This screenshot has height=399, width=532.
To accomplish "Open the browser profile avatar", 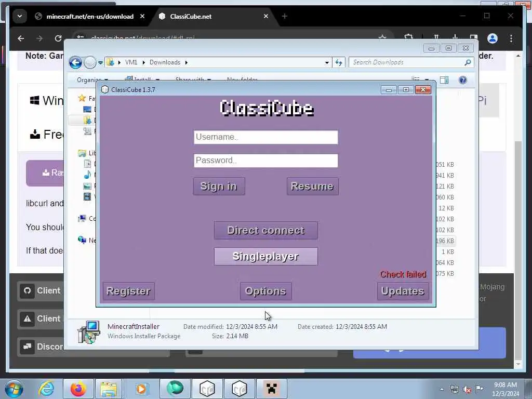I will click(493, 38).
